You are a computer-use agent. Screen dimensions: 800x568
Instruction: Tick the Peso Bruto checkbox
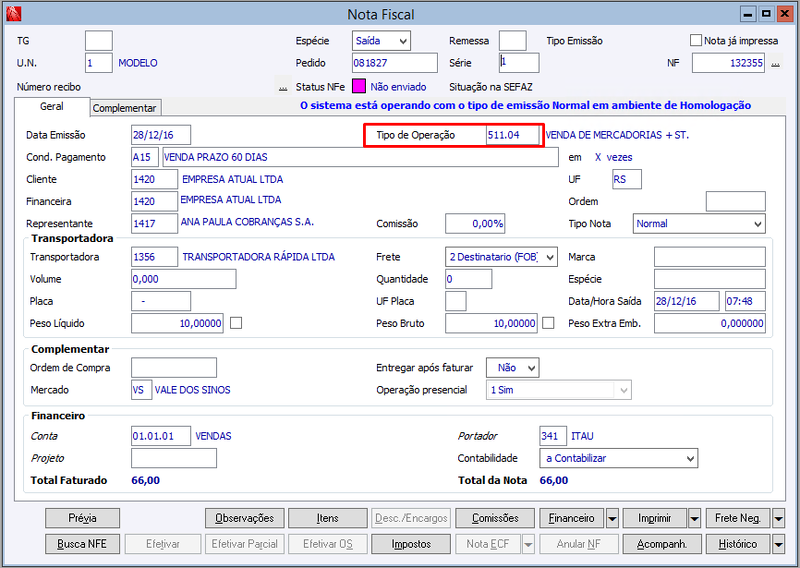click(548, 323)
